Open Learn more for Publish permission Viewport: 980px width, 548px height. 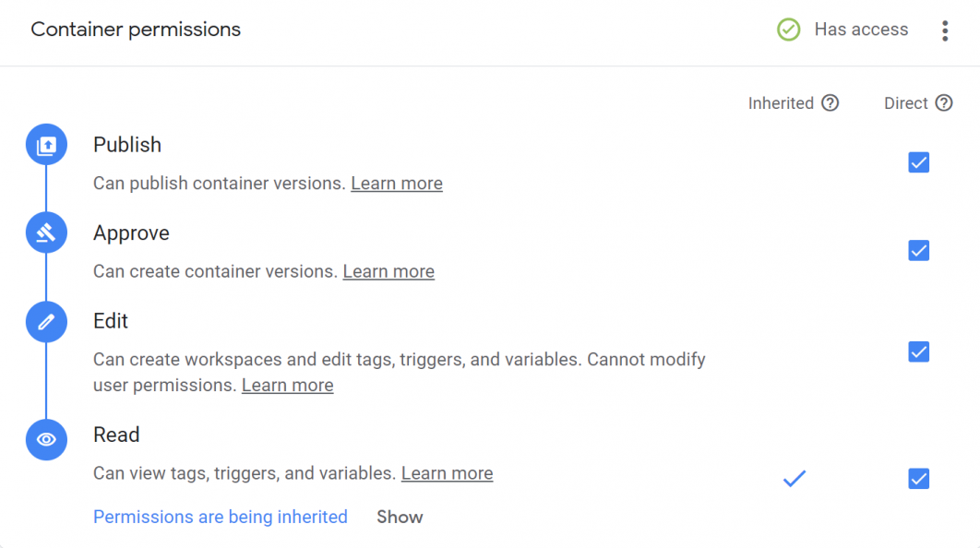(396, 183)
